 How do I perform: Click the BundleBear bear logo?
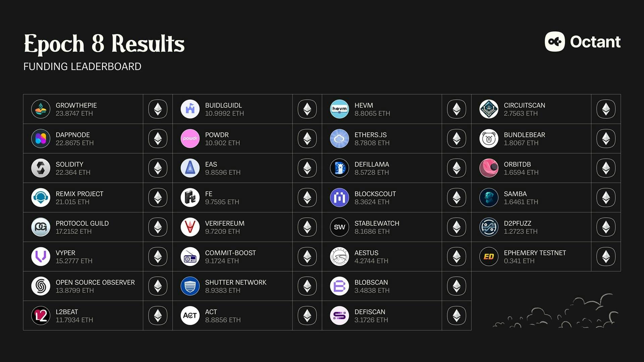pos(489,139)
